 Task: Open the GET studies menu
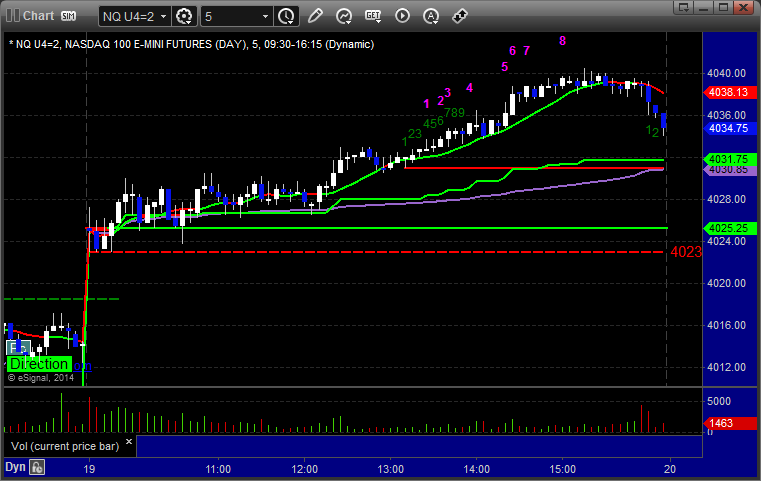click(373, 16)
